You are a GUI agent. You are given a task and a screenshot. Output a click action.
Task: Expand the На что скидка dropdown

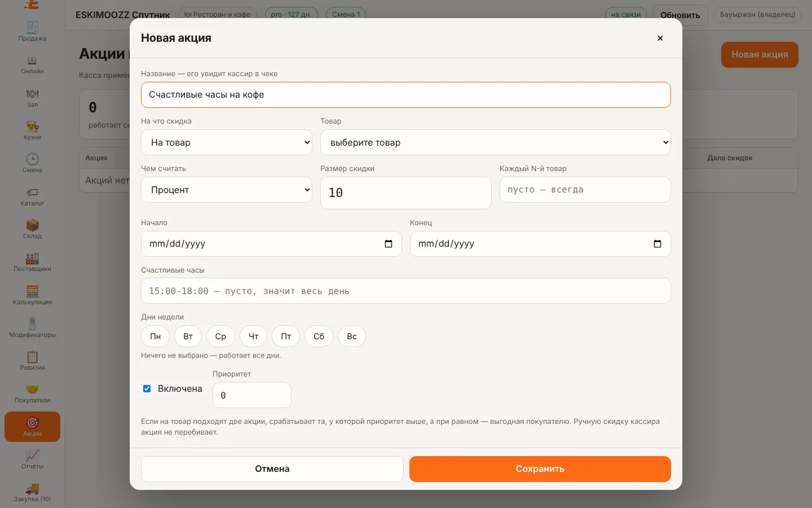tap(227, 142)
